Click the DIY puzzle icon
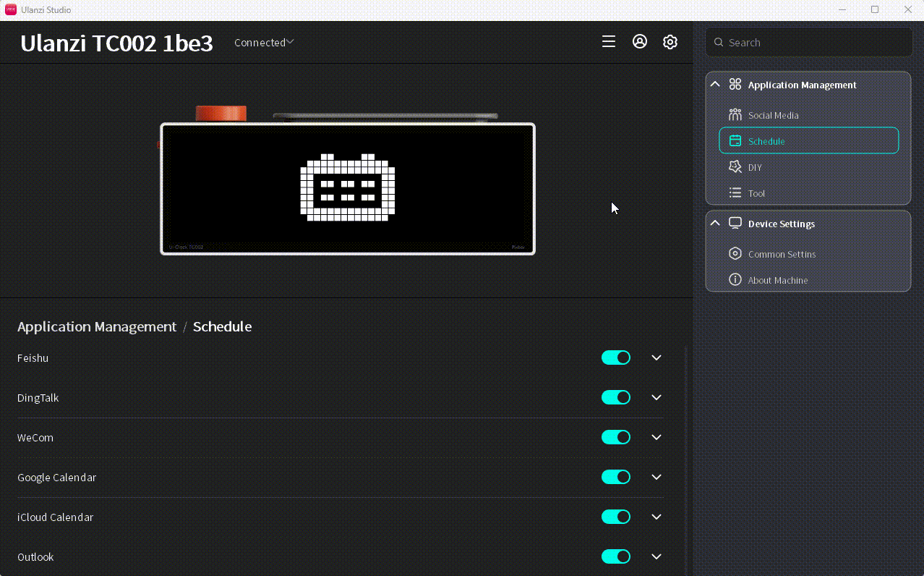This screenshot has height=576, width=924. pyautogui.click(x=735, y=167)
